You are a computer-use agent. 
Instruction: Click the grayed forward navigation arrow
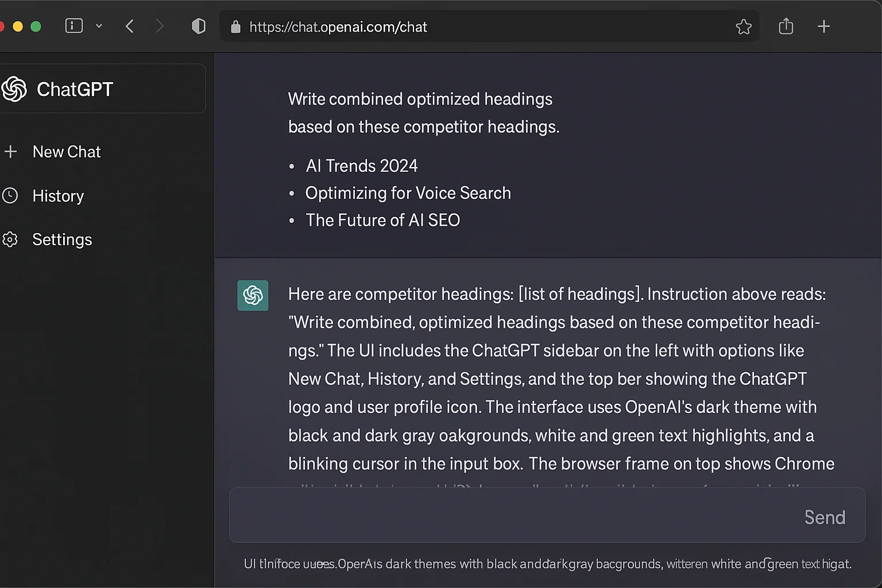pyautogui.click(x=160, y=26)
